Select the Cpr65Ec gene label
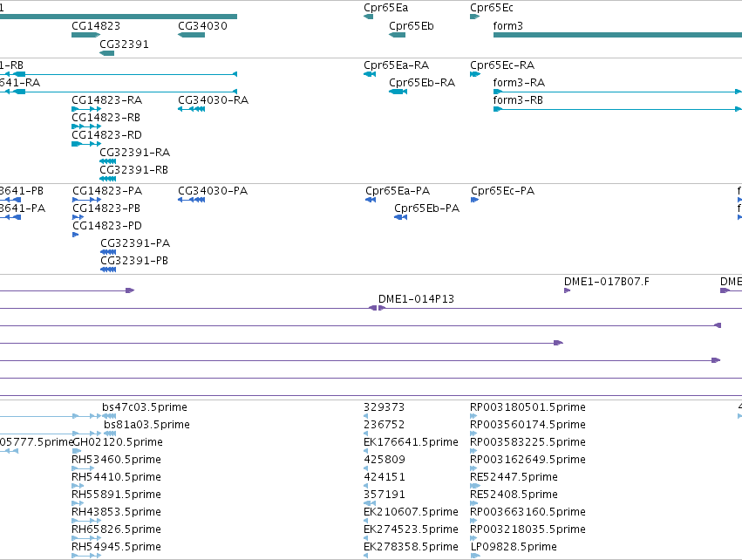The width and height of the screenshot is (742, 560). [492, 8]
